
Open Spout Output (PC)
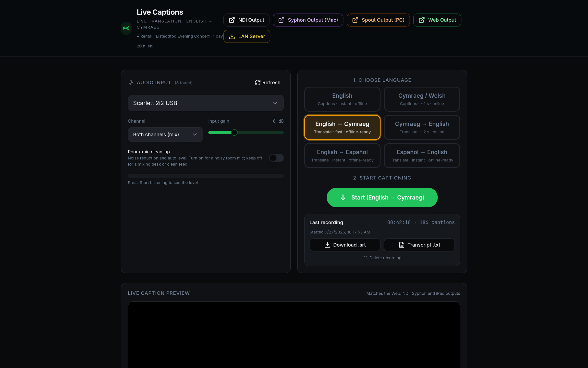pyautogui.click(x=378, y=20)
